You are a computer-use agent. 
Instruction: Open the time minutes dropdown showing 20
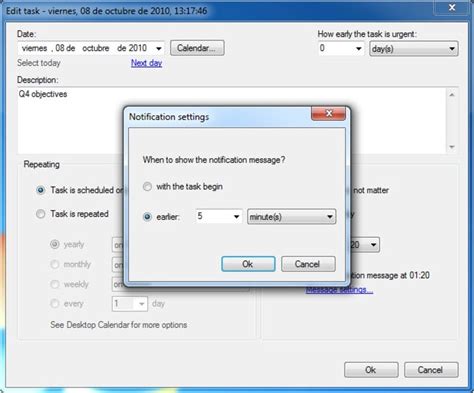(x=373, y=245)
